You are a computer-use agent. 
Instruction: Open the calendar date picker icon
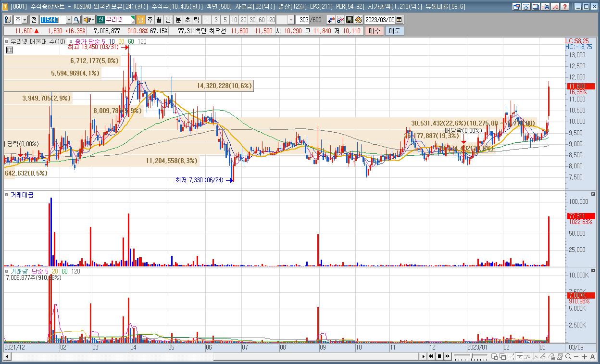tap(399, 20)
